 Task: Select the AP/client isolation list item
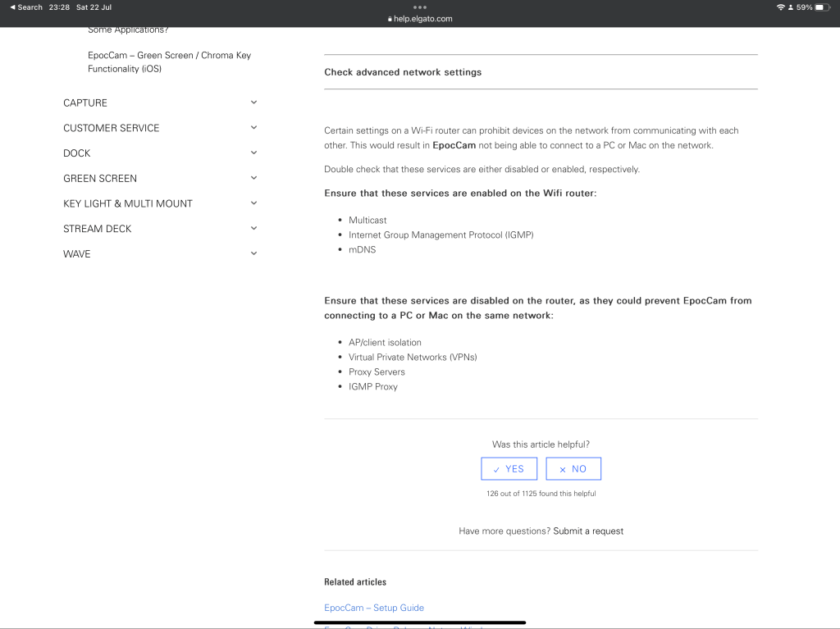(385, 342)
